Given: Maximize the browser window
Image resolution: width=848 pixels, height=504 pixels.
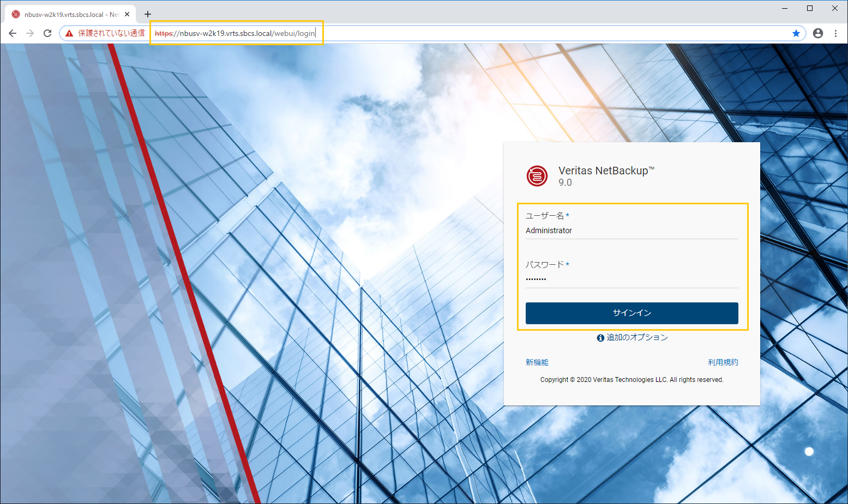Looking at the screenshot, I should 810,8.
